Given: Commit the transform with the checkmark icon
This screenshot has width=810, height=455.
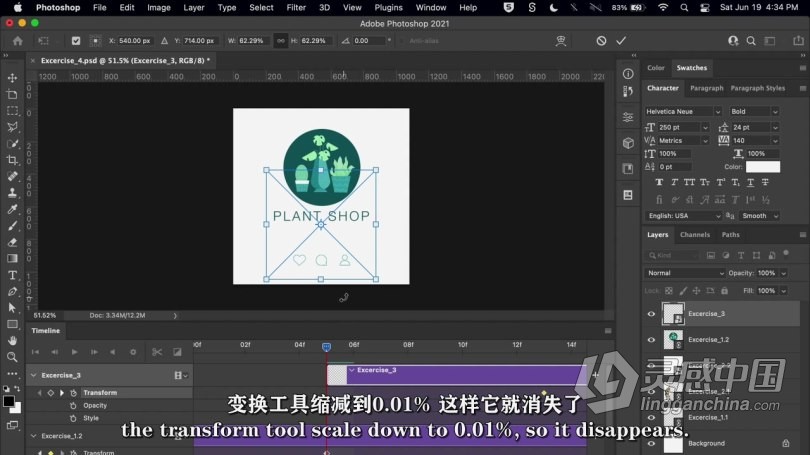Looking at the screenshot, I should pos(621,40).
